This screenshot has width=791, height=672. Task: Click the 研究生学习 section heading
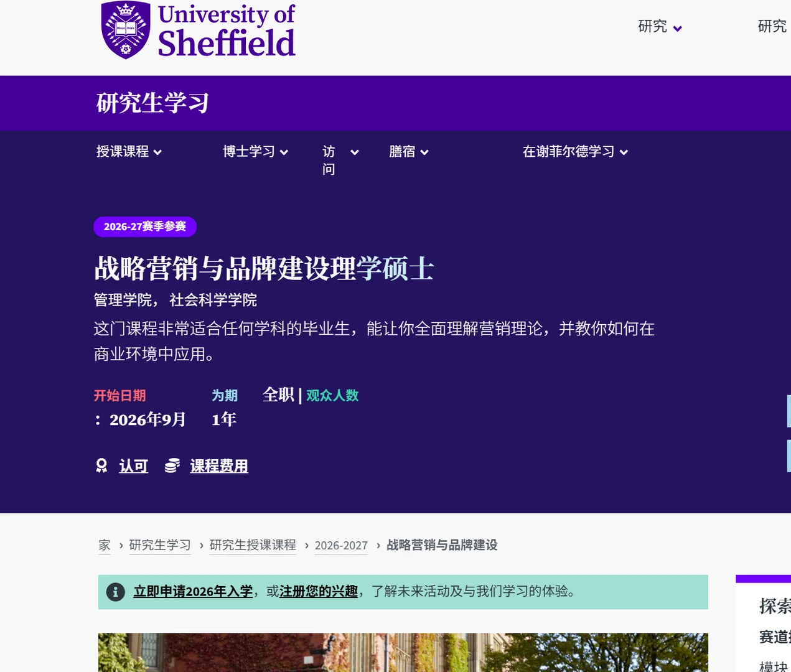click(152, 103)
